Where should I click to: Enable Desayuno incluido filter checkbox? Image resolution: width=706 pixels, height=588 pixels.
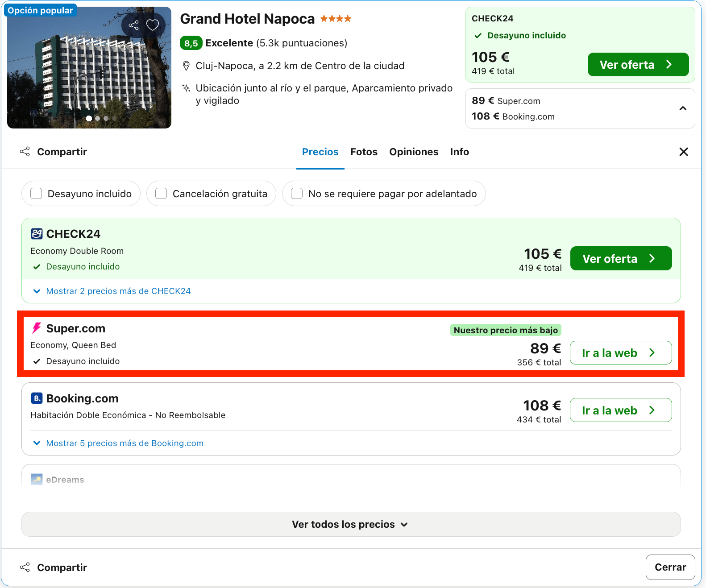[x=36, y=194]
